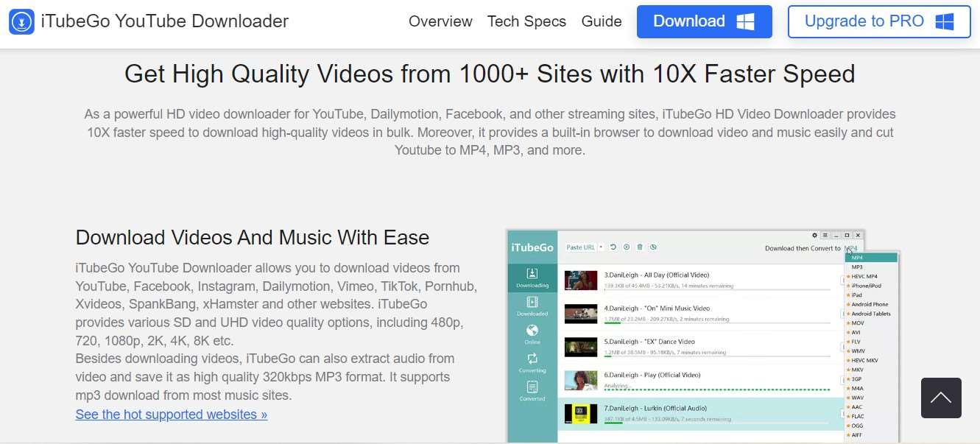
Task: Open the MP4 convert format dropdown
Action: tap(851, 248)
